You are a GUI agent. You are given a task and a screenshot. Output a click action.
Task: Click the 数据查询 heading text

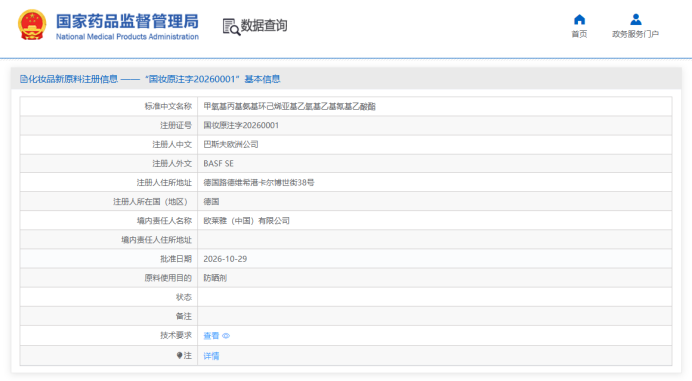point(264,26)
